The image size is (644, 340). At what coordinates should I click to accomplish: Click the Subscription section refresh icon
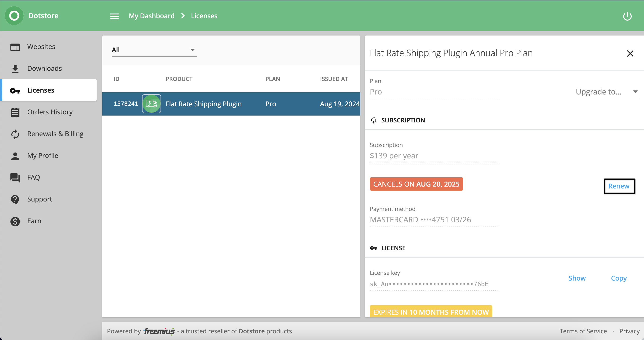(374, 120)
